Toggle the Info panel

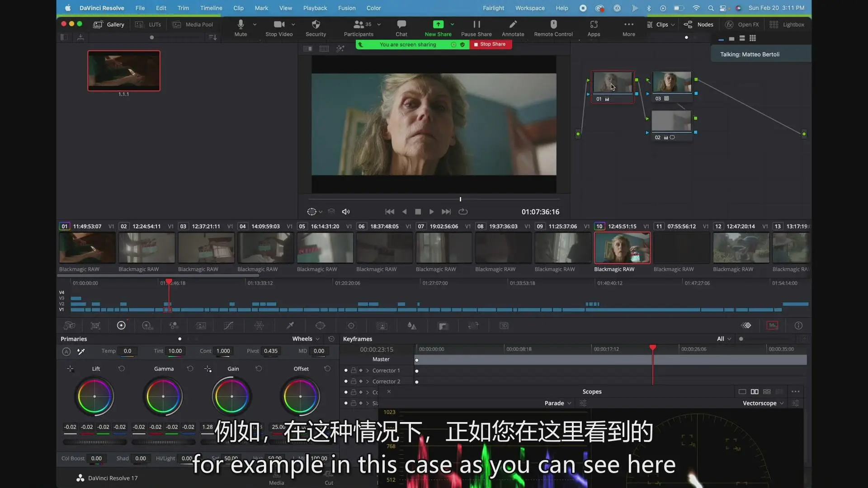(798, 325)
